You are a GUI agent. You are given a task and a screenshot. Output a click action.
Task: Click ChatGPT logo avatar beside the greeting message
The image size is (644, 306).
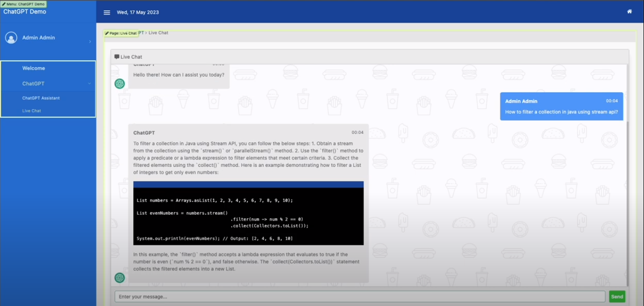[x=119, y=83]
